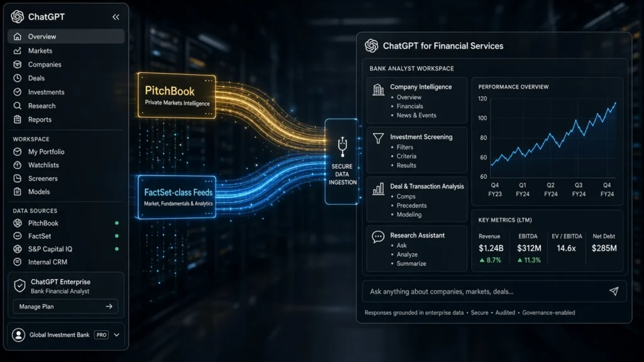This screenshot has height=362, width=644.
Task: Click the Models icon
Action: pyautogui.click(x=17, y=192)
